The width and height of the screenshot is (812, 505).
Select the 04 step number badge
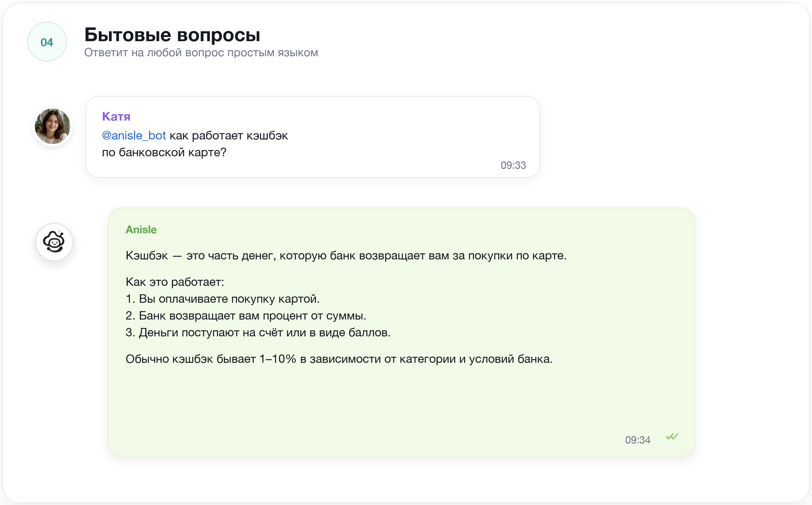[47, 42]
